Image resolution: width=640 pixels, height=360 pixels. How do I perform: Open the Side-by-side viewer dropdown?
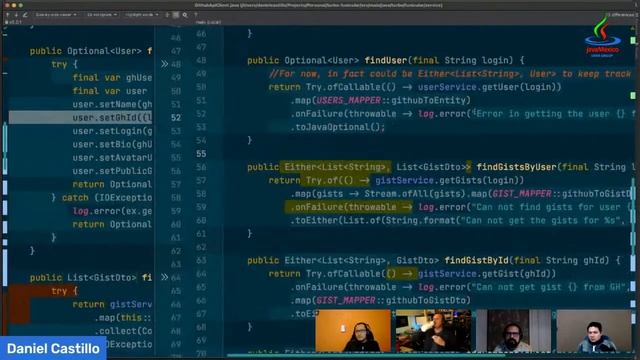pyautogui.click(x=56, y=15)
